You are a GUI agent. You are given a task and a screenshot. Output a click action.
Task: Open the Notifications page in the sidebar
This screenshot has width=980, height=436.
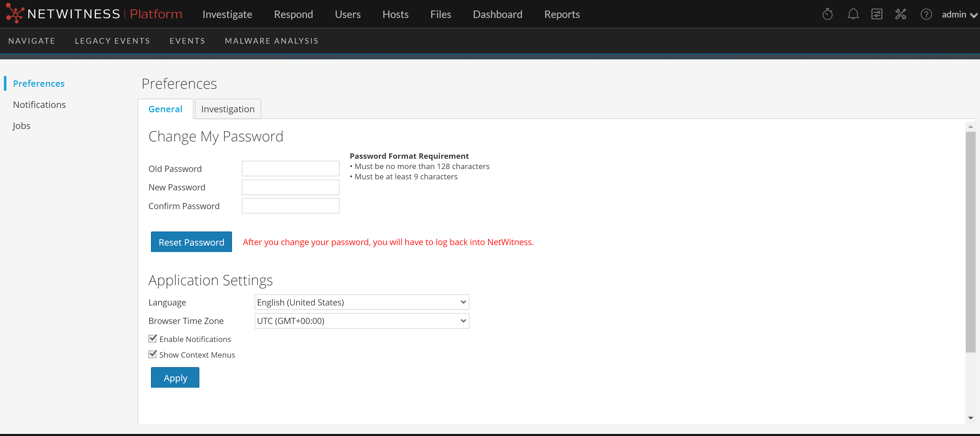39,104
